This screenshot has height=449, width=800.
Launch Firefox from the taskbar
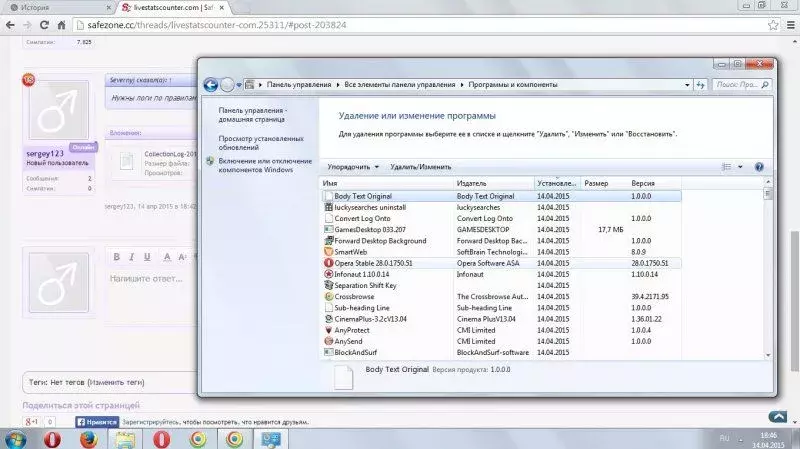pos(88,439)
